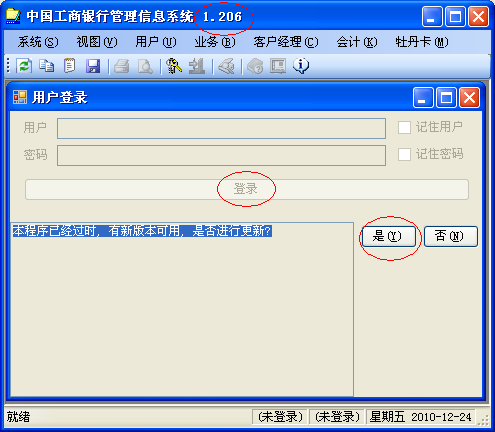Open the 业务(B) menu
The image size is (495, 432).
coord(215,42)
